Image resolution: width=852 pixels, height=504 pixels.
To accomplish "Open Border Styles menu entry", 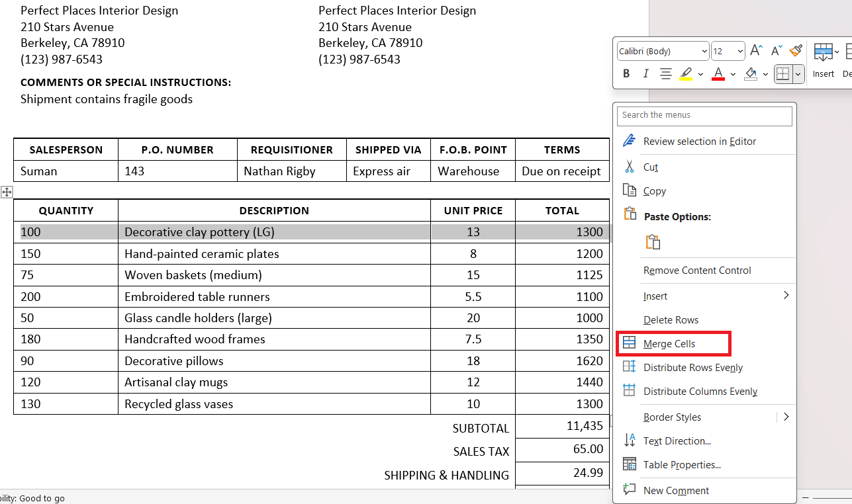I will click(x=705, y=417).
